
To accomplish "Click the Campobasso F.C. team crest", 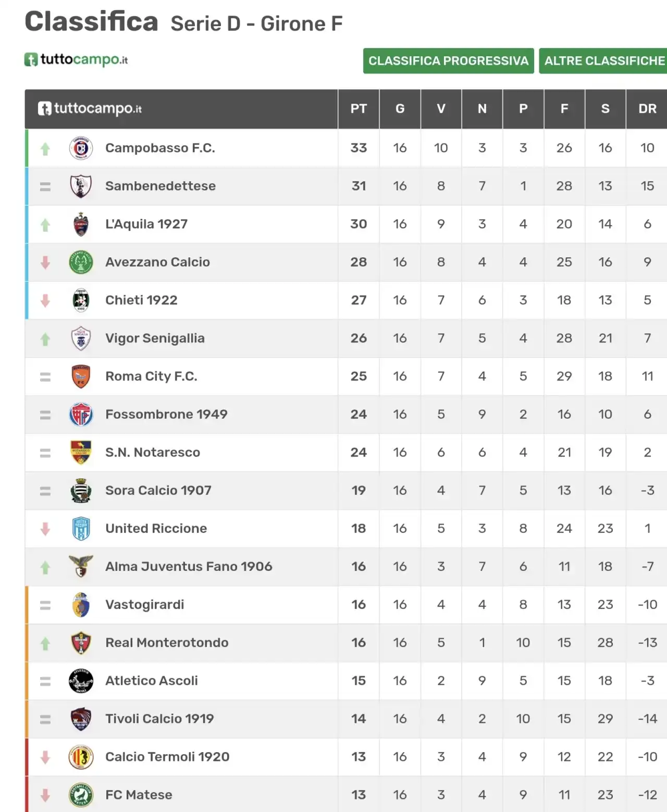I will point(81,148).
